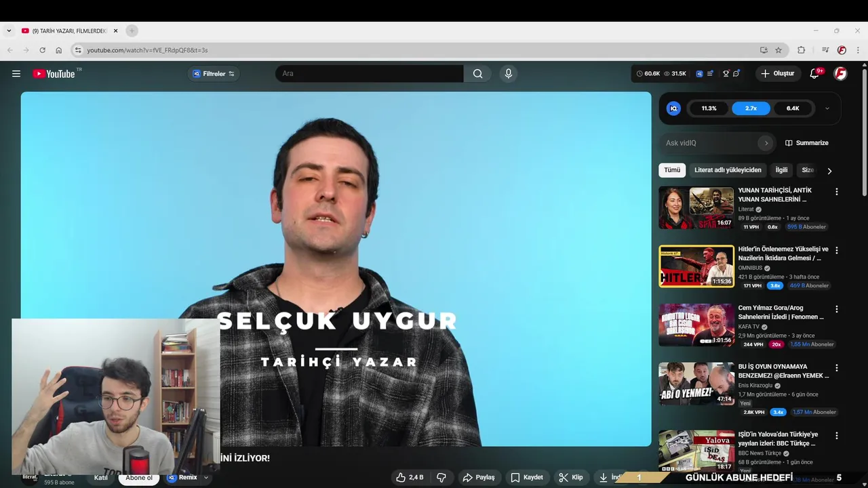Open the account avatar menu
The width and height of the screenshot is (868, 488).
pyautogui.click(x=840, y=74)
